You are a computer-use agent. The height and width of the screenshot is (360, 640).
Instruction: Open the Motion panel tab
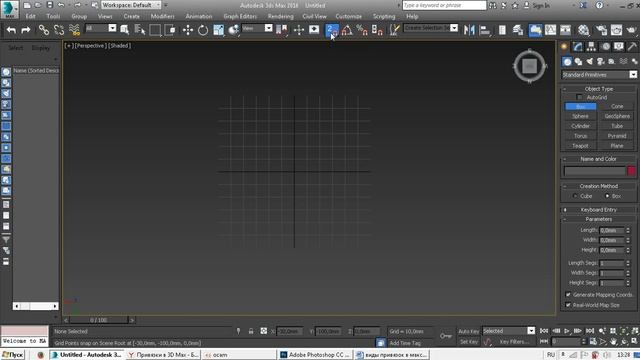click(606, 47)
